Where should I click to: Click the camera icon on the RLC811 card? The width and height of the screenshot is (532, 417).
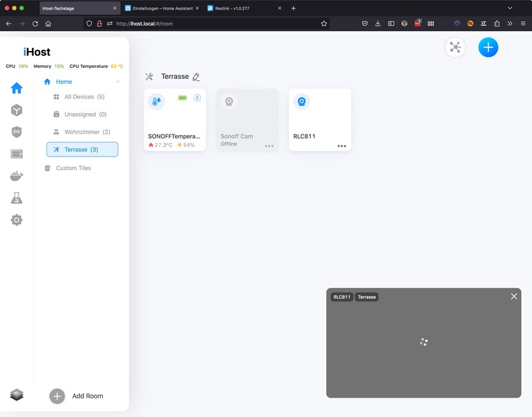301,101
